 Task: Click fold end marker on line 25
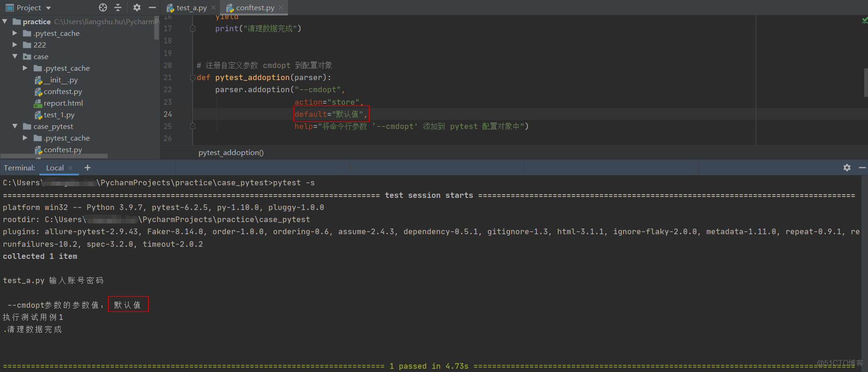[192, 126]
